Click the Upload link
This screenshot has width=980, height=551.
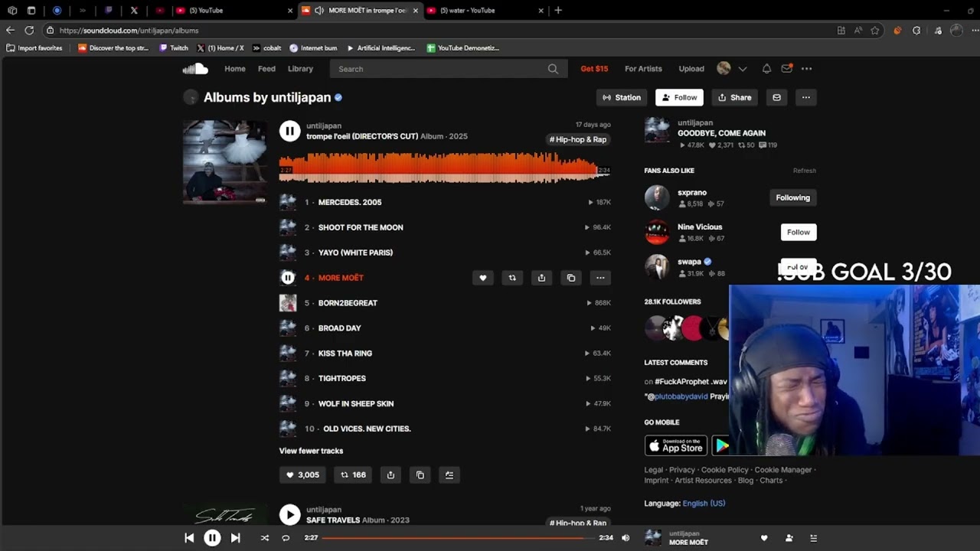[691, 69]
